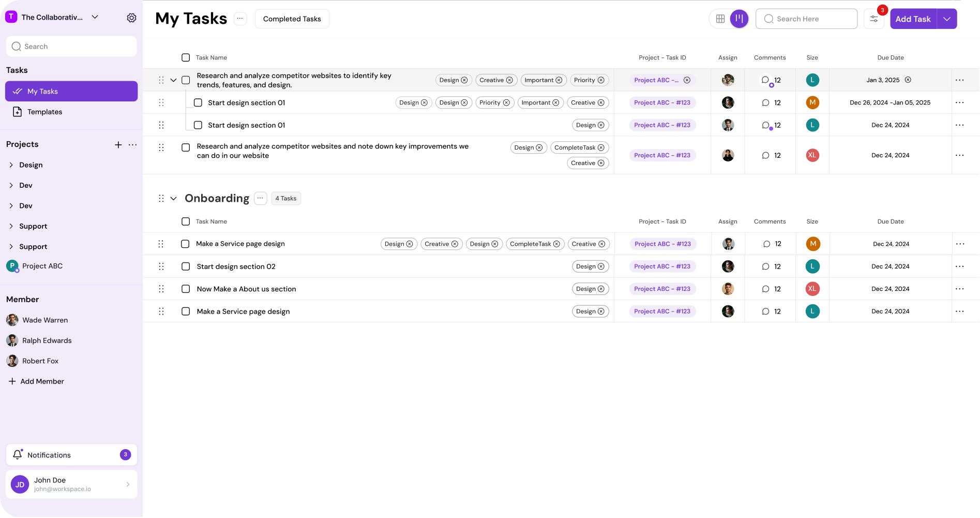Image resolution: width=980 pixels, height=518 pixels.
Task: Check Make a Service page design with CompleteTask tag
Action: 185,244
